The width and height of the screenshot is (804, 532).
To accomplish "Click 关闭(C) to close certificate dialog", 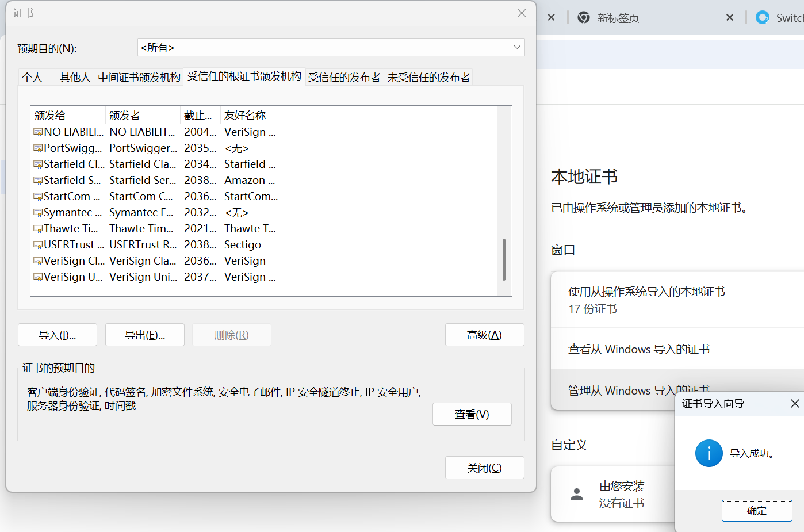I will coord(485,468).
